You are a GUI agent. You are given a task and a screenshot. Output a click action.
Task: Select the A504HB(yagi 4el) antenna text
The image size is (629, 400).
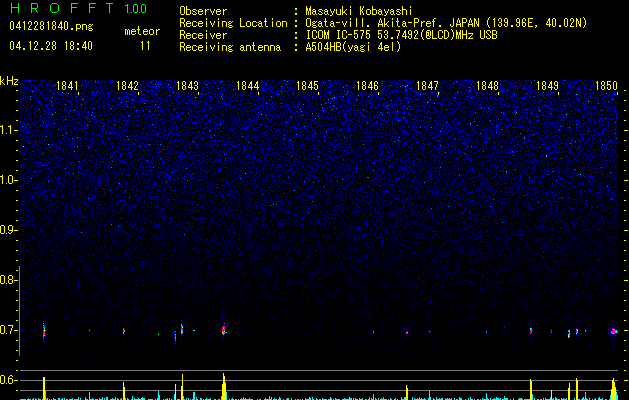(x=353, y=47)
